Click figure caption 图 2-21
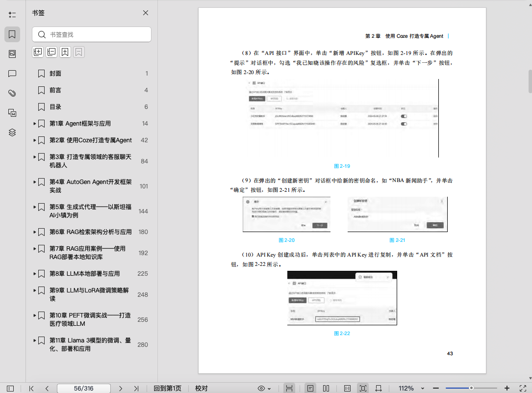 397,240
